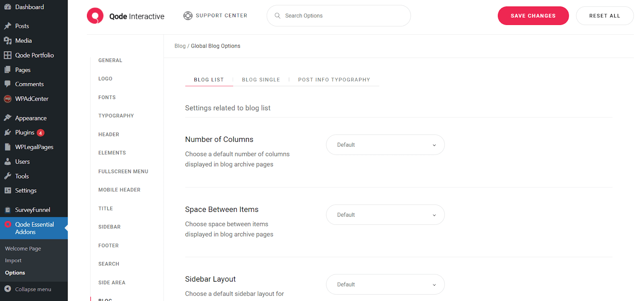Open the Side Area options section
Viewport: 644px width, 301px height.
[112, 283]
